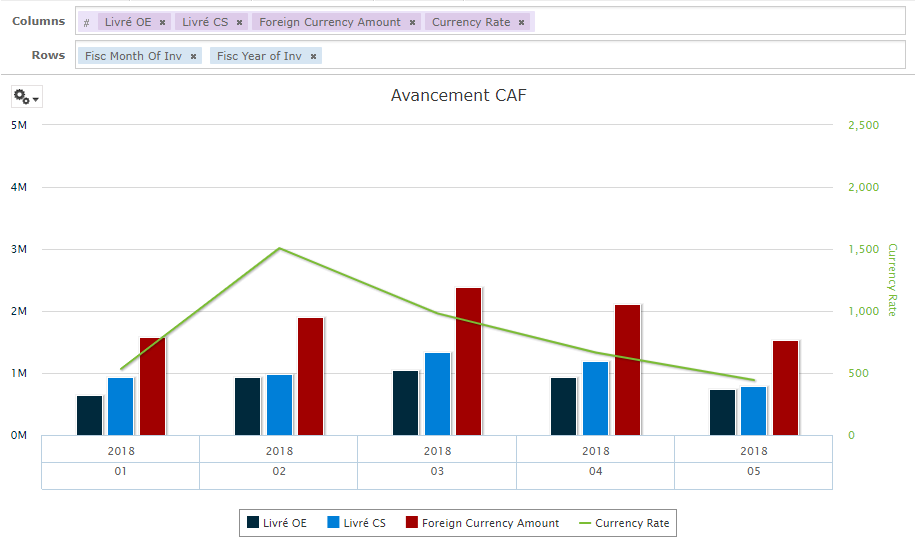The height and width of the screenshot is (542, 915).
Task: Click the 05 month axis label
Action: click(x=753, y=471)
